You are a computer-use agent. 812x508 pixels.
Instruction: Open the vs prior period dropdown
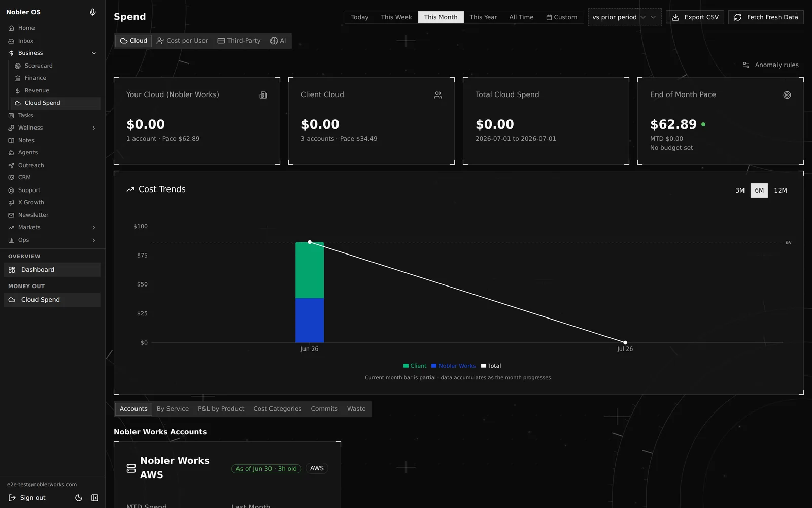click(x=625, y=17)
